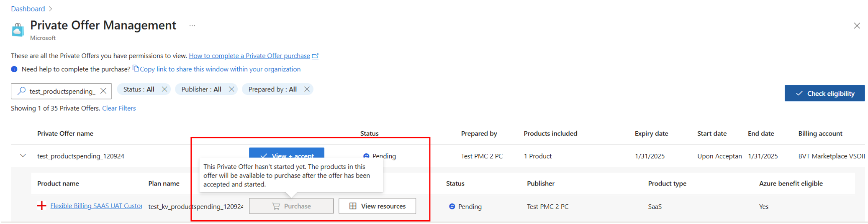Open the Status: All filter dropdown
Screen dimensions: 868x224
pos(139,89)
